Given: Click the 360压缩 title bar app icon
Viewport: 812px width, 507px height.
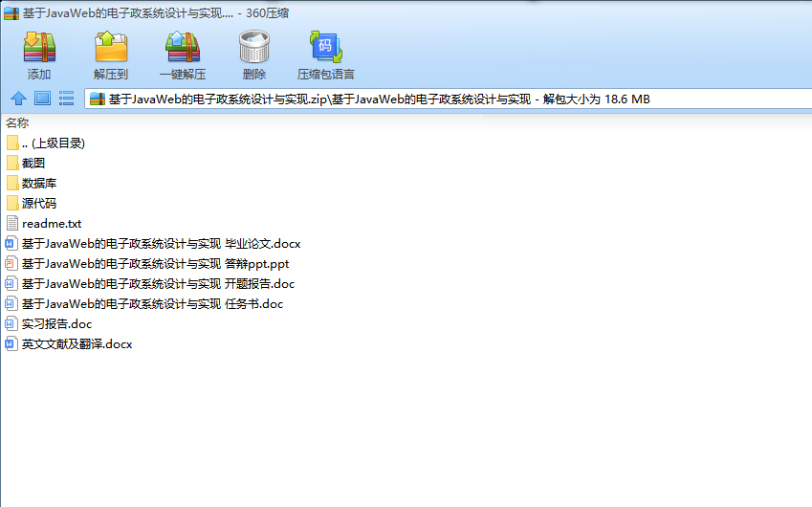Looking at the screenshot, I should [x=11, y=13].
